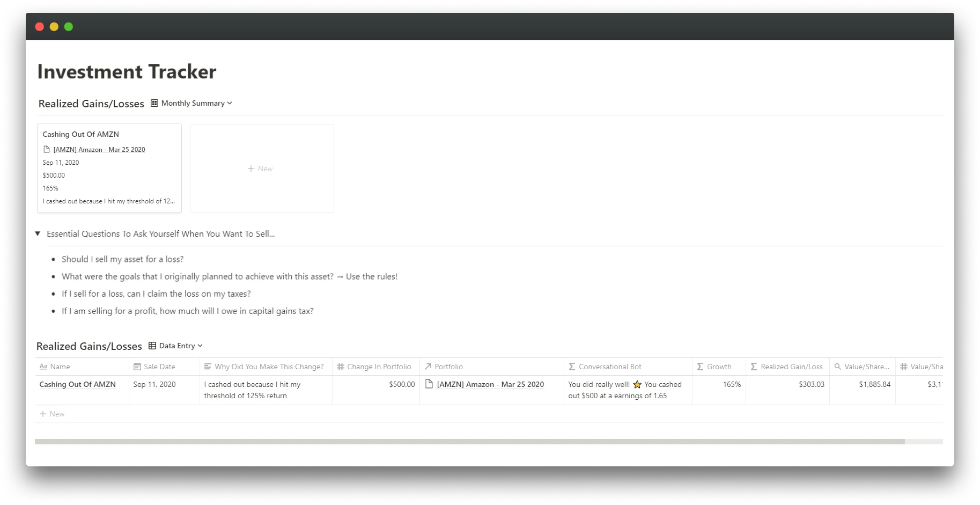Screen dimensions: 980x505
Task: Click the Should I sell my asset for a loss? bullet
Action: [x=122, y=259]
